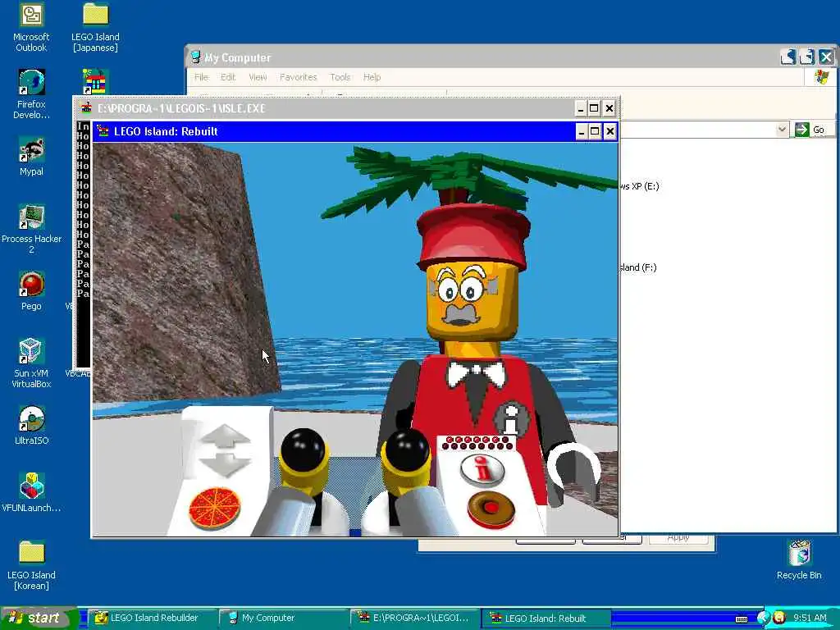Click the red info button on the dashboard

pyautogui.click(x=482, y=469)
